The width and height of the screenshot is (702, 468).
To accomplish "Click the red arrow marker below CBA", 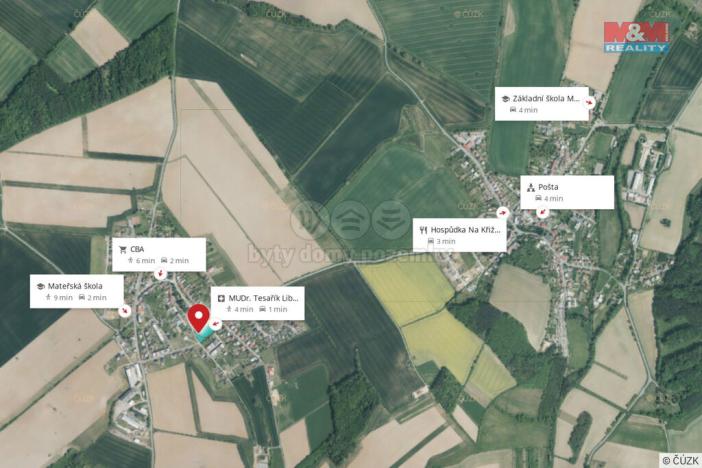I will tap(160, 273).
